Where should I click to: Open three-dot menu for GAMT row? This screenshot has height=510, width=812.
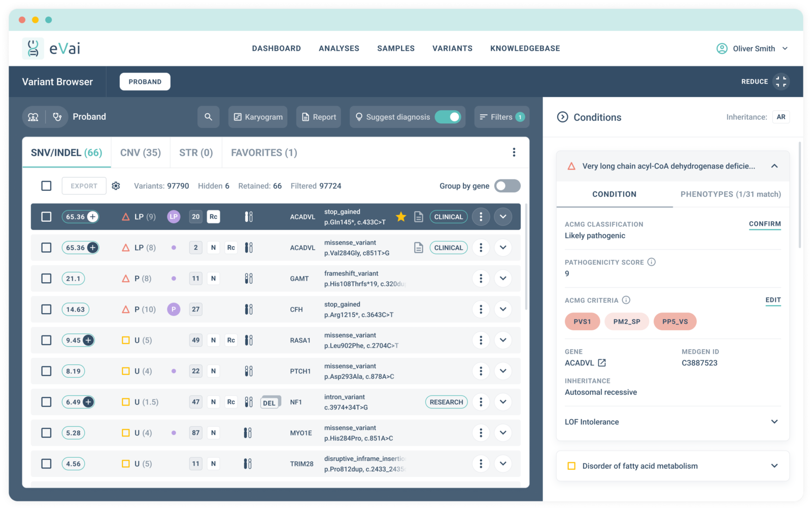[x=481, y=278]
